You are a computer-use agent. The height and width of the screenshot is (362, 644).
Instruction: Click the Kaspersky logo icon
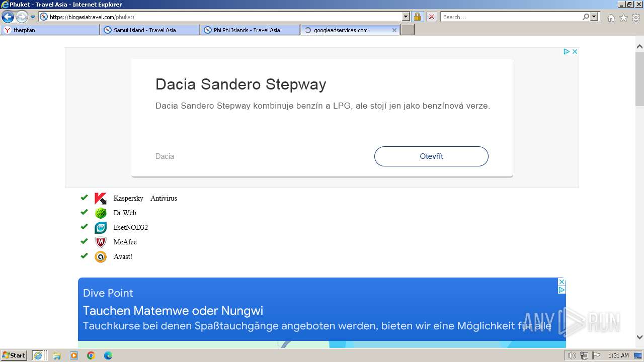[101, 199]
